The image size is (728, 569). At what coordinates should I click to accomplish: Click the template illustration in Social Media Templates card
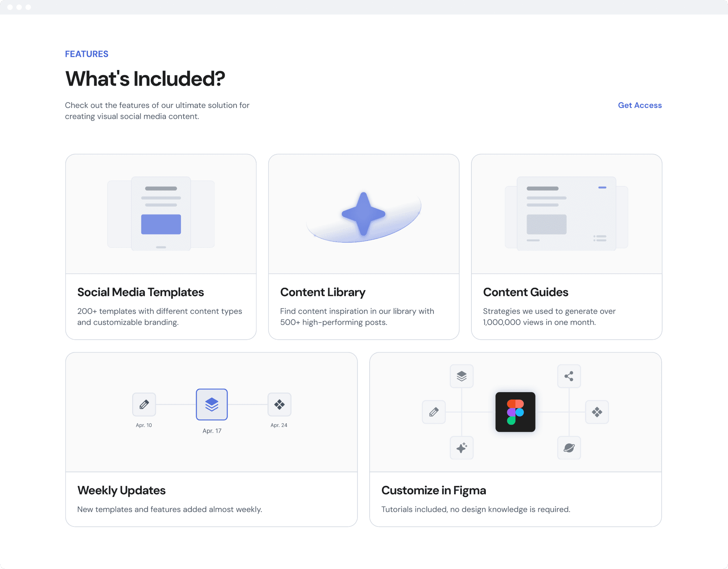161,213
